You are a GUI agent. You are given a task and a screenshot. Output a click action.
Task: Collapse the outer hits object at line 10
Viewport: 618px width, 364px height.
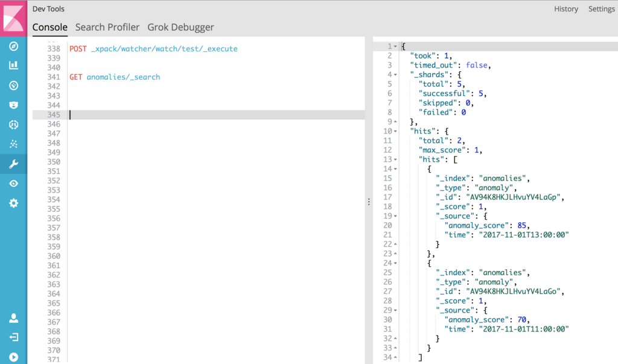point(395,132)
